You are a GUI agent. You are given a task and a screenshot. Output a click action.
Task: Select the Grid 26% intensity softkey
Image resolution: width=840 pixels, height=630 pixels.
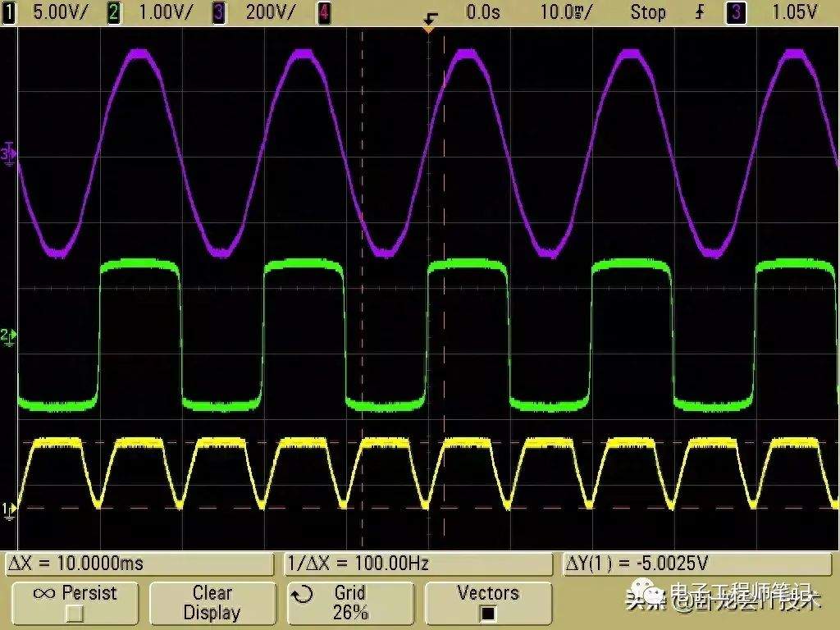350,603
